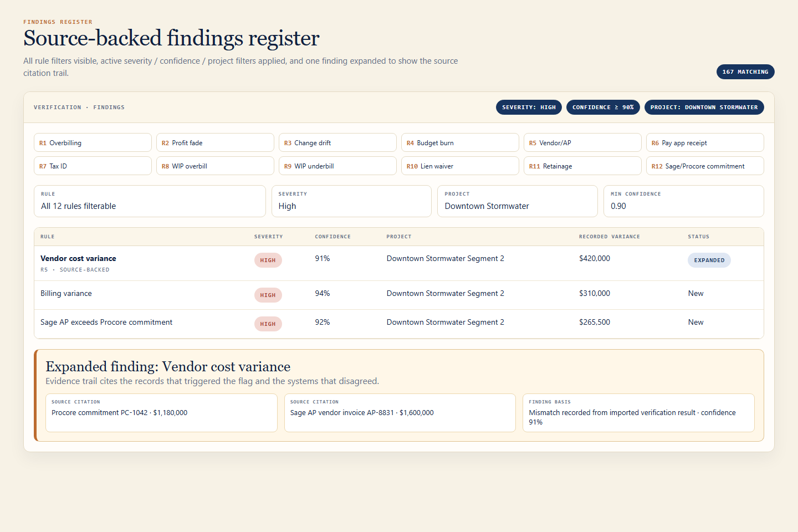Expand the Sage AP exceeds Procore commitment row
Viewport: 798px width, 532px height.
click(399, 324)
